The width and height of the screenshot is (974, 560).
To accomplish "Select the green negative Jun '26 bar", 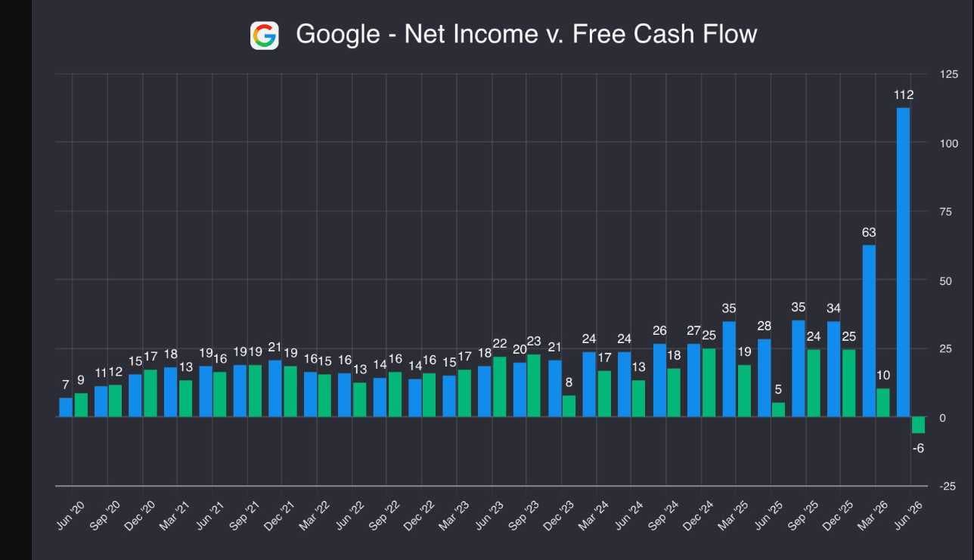I will pyautogui.click(x=918, y=425).
